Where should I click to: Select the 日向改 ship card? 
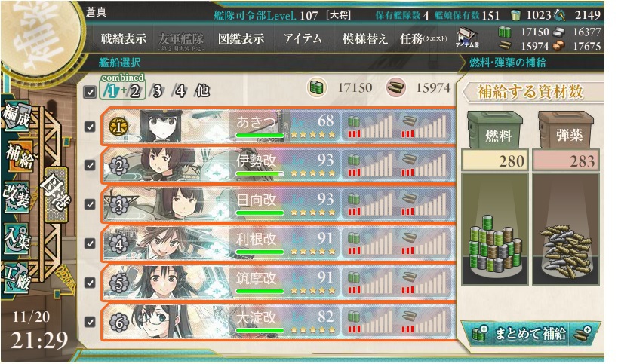pos(278,205)
